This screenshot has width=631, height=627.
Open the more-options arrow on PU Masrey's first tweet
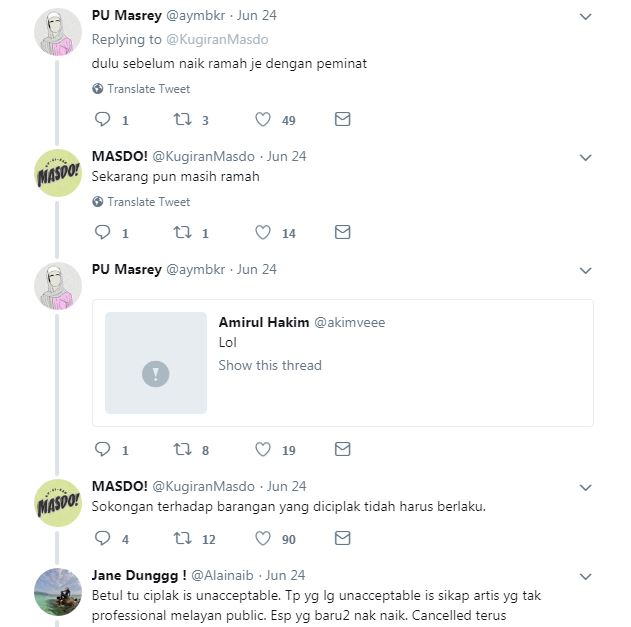(587, 17)
